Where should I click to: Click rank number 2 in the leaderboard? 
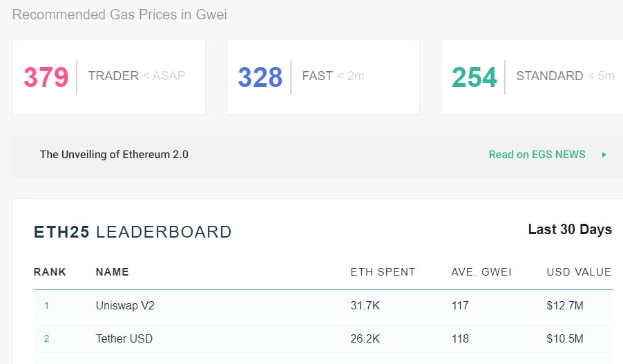point(47,338)
